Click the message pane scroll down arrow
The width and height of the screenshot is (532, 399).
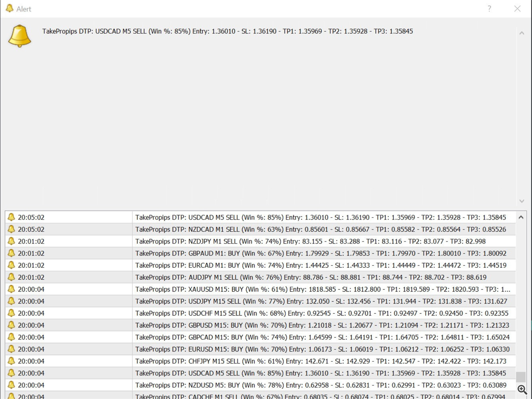tap(522, 201)
